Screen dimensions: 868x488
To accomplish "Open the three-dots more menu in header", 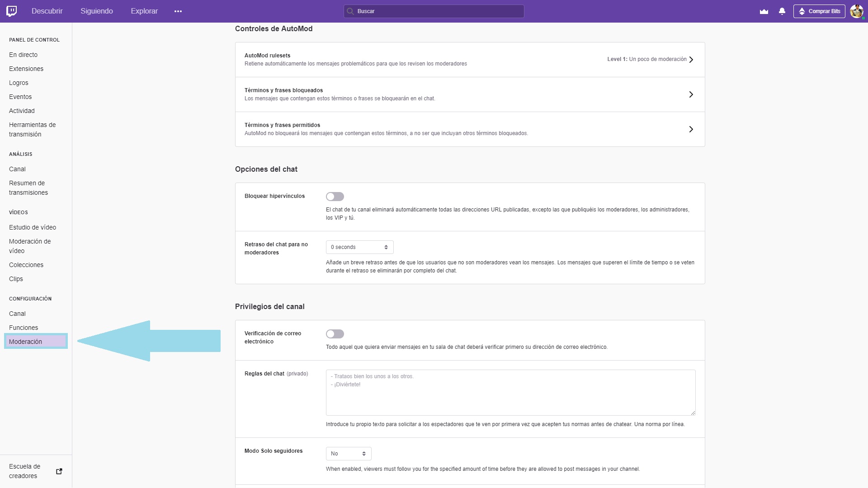I will click(x=178, y=11).
